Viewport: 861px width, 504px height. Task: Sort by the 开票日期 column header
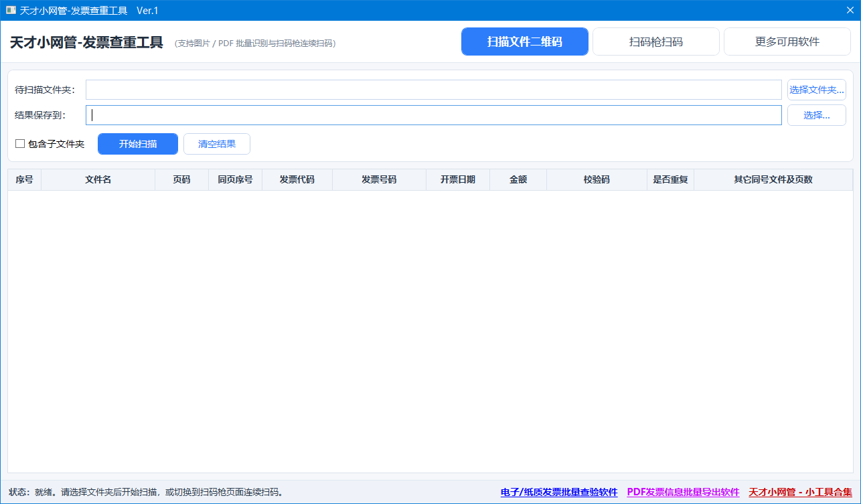(458, 180)
